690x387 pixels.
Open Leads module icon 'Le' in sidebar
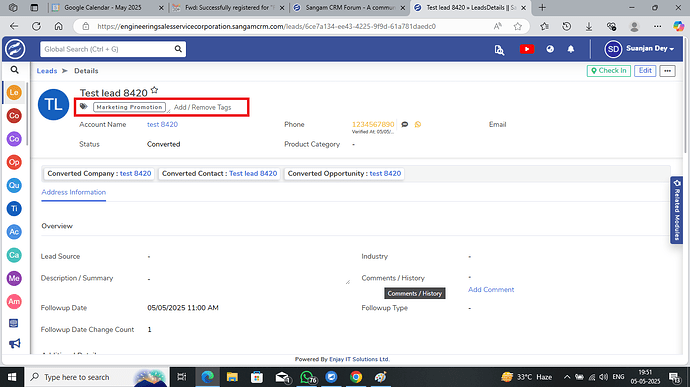tap(14, 92)
